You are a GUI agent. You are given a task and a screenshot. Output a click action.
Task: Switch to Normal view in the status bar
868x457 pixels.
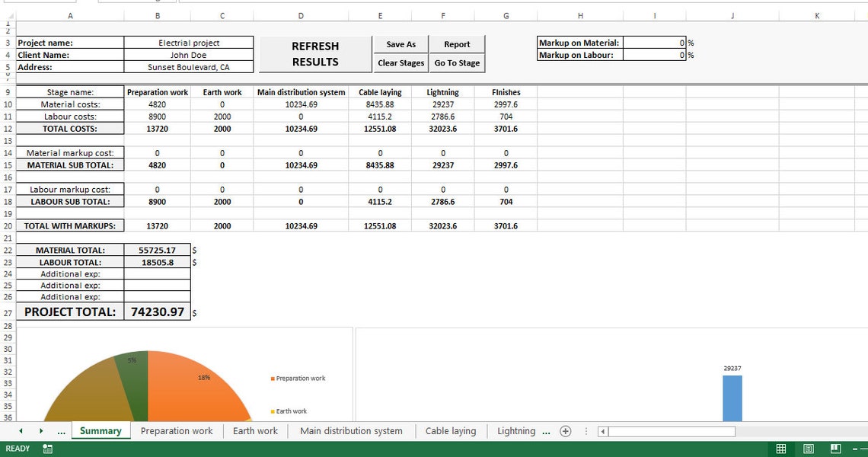click(x=780, y=449)
